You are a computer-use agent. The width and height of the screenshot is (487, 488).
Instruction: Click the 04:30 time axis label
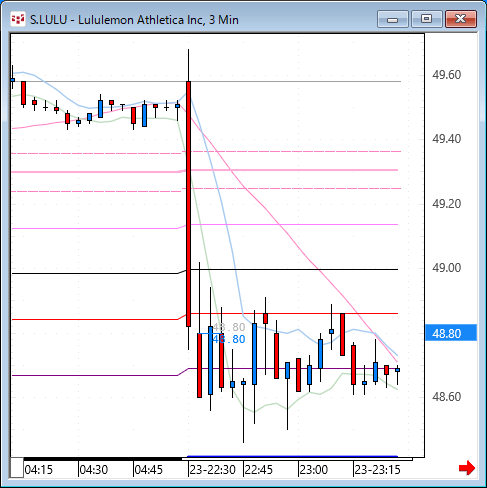94,470
